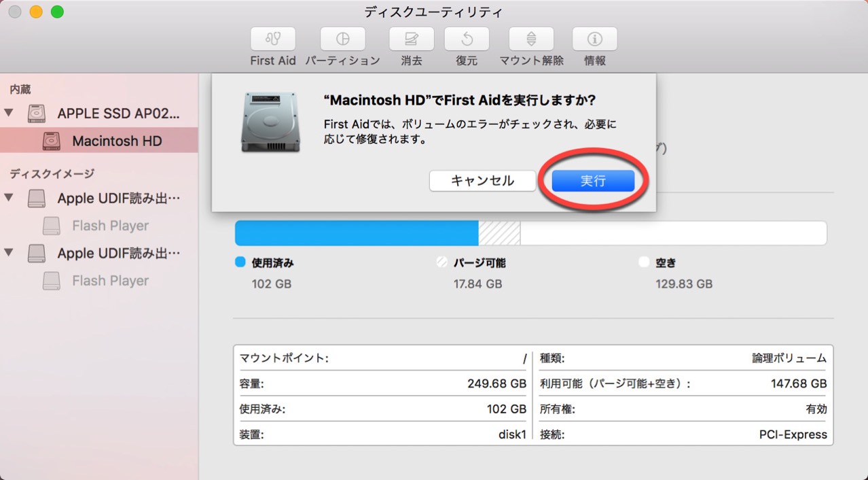
Task: Click the 102 GB value under 使用済み legend
Action: tap(271, 284)
